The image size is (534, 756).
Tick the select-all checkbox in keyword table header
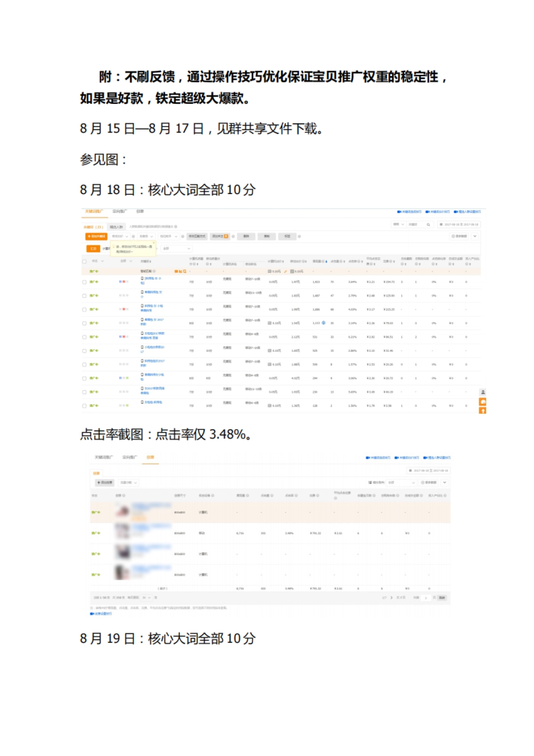point(84,261)
